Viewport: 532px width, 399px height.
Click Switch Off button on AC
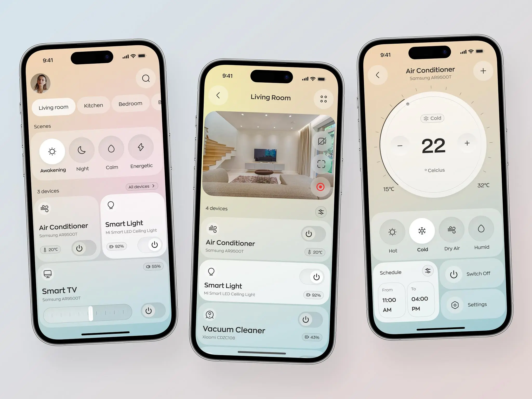coord(468,273)
